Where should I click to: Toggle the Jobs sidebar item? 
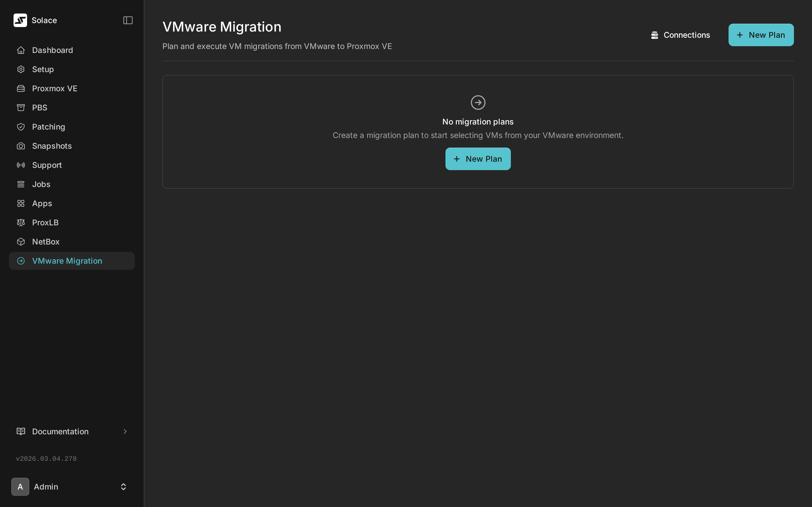[41, 184]
